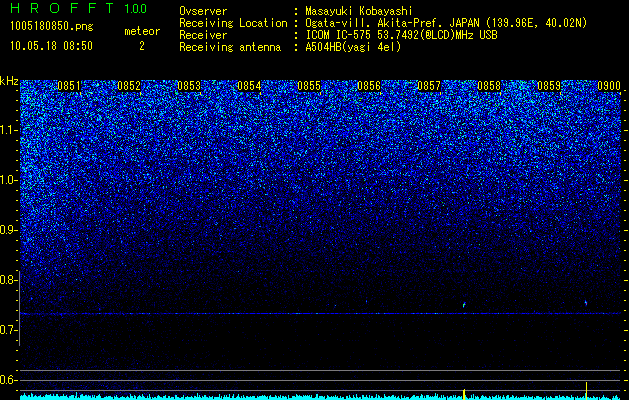Click the Receiving Location value text
The image size is (629, 400).
pos(446,24)
